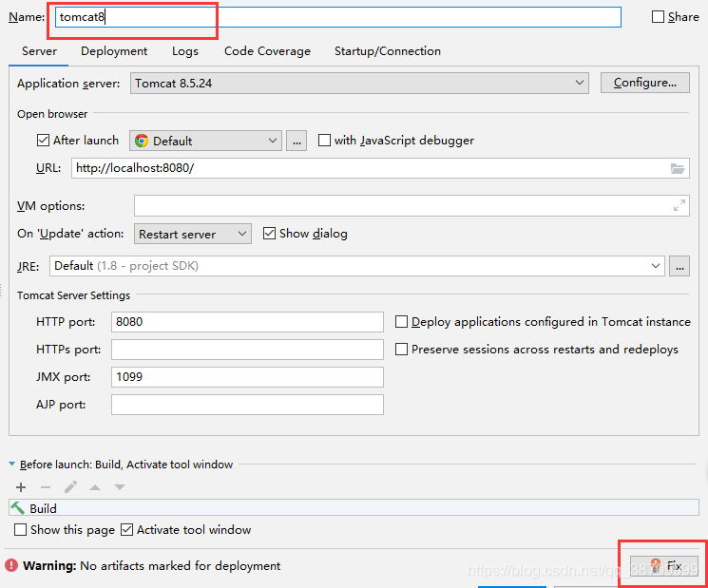Screen dimensions: 708x588
Task: Click the move up arrow icon
Action: pos(95,487)
